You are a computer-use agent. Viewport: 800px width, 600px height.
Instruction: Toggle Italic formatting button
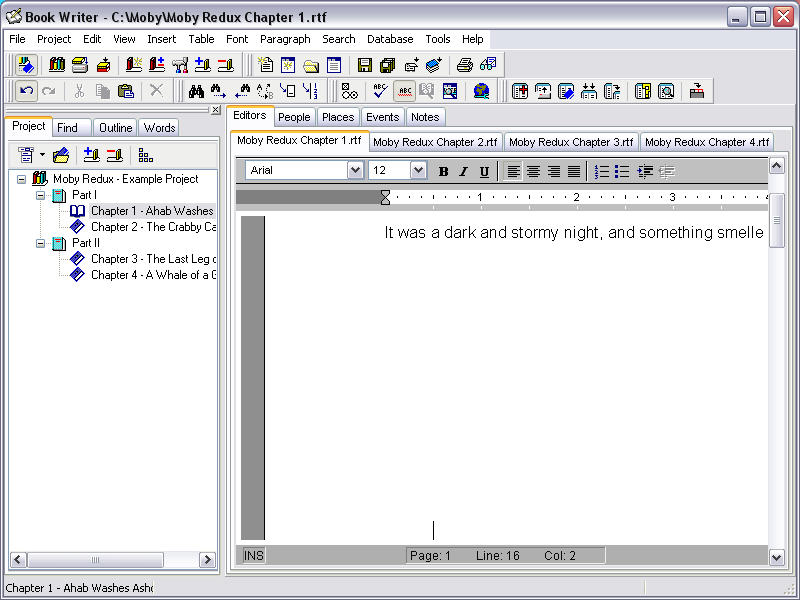click(x=463, y=171)
